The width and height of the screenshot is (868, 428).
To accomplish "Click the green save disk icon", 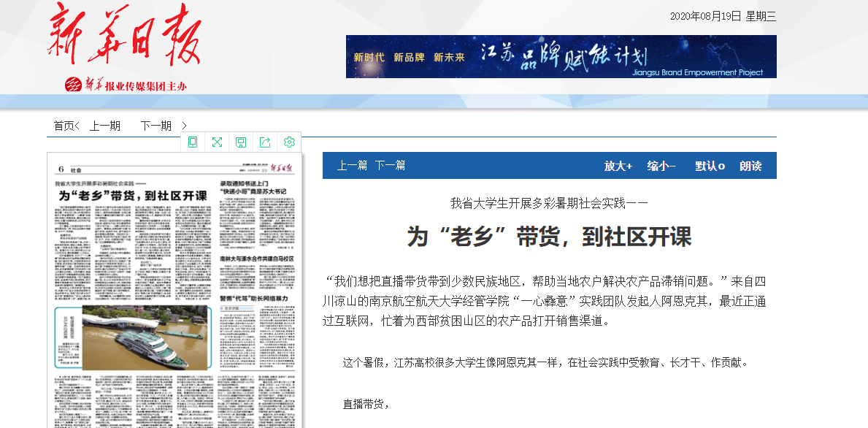I will pos(241,142).
